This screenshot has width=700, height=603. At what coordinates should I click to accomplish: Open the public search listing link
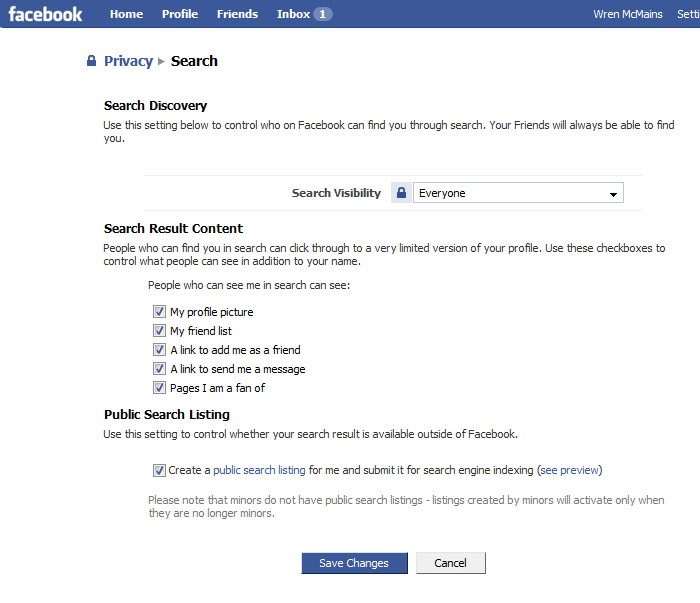tap(259, 470)
